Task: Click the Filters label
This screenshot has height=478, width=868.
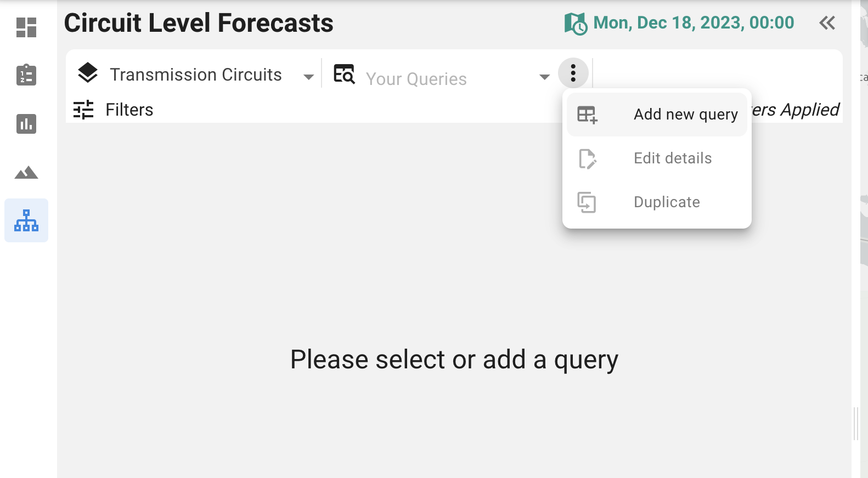Action: tap(129, 110)
